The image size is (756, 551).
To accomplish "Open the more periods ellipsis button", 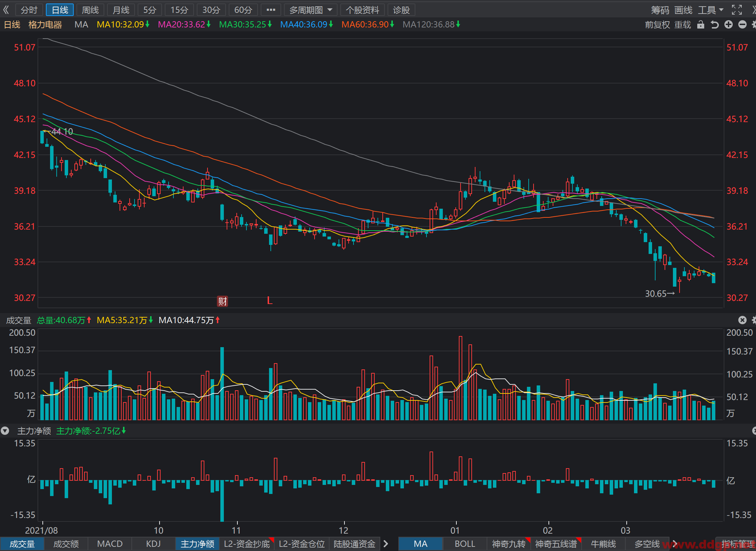I will 271,10.
